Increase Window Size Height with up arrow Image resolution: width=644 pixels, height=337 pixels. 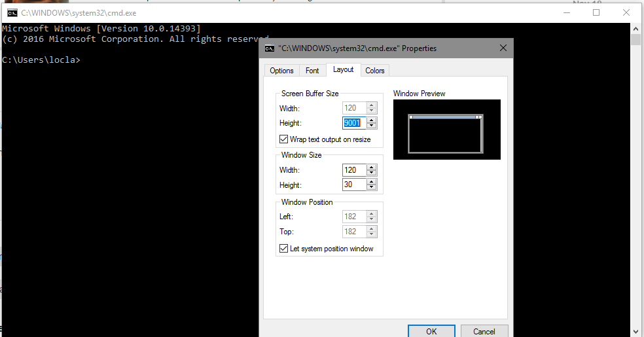[x=372, y=181]
